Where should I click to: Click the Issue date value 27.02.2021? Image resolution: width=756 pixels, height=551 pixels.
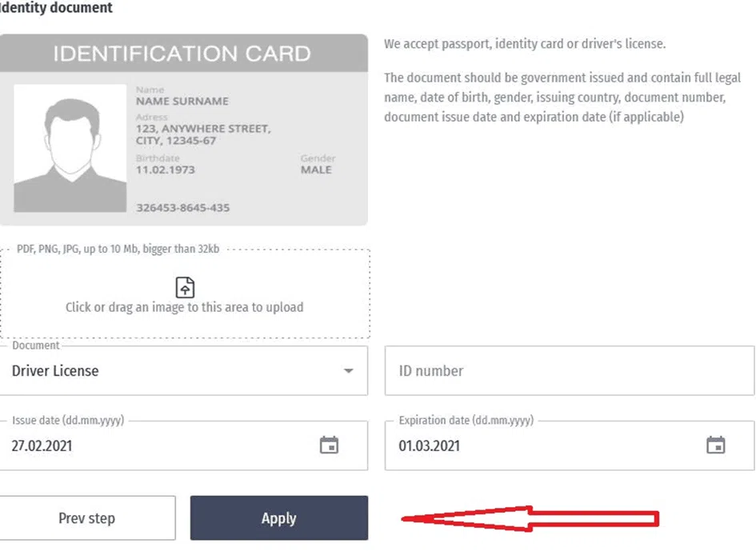tap(42, 446)
